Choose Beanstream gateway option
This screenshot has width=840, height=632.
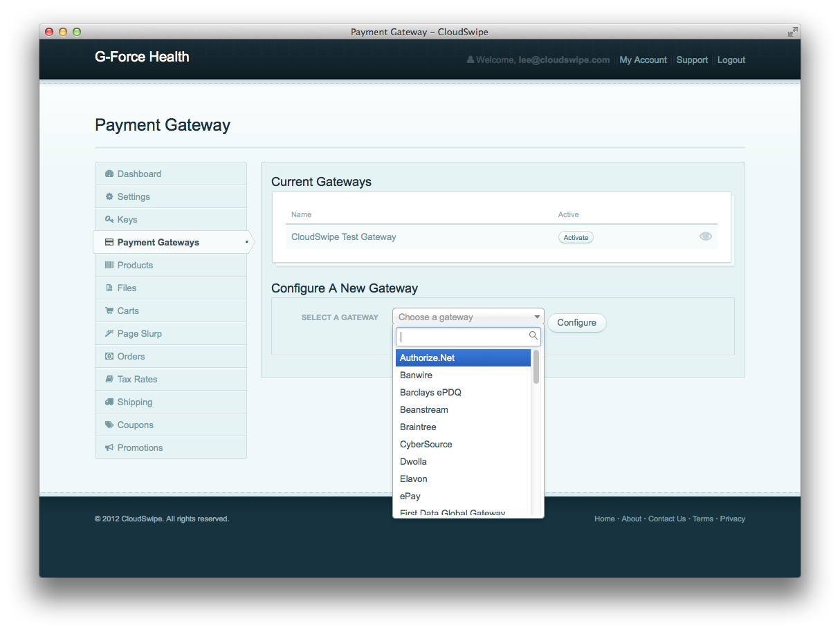[463, 409]
